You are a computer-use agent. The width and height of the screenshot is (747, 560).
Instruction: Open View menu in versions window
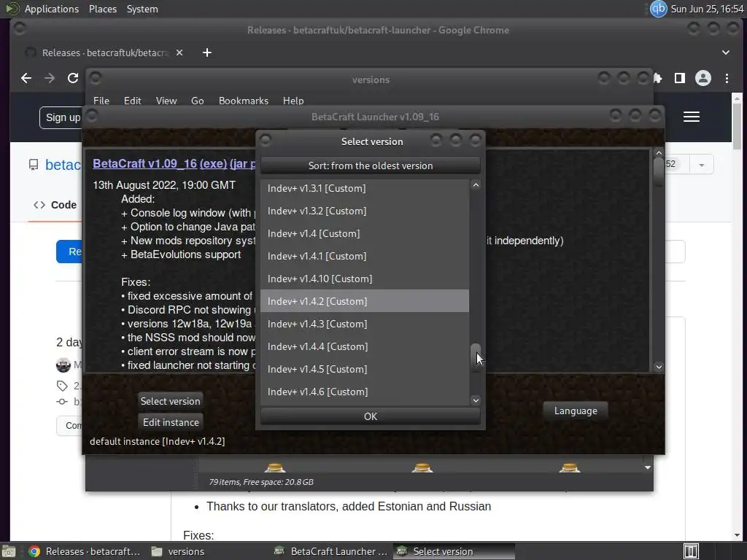166,101
